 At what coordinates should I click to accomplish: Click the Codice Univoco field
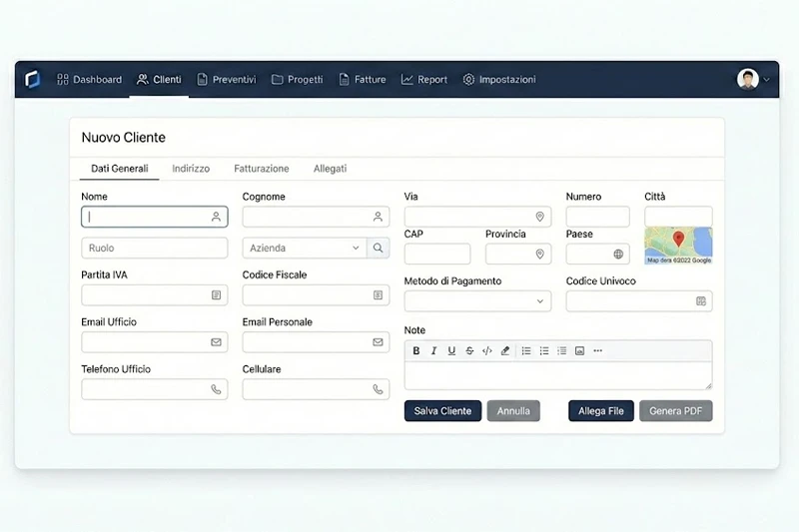click(639, 301)
